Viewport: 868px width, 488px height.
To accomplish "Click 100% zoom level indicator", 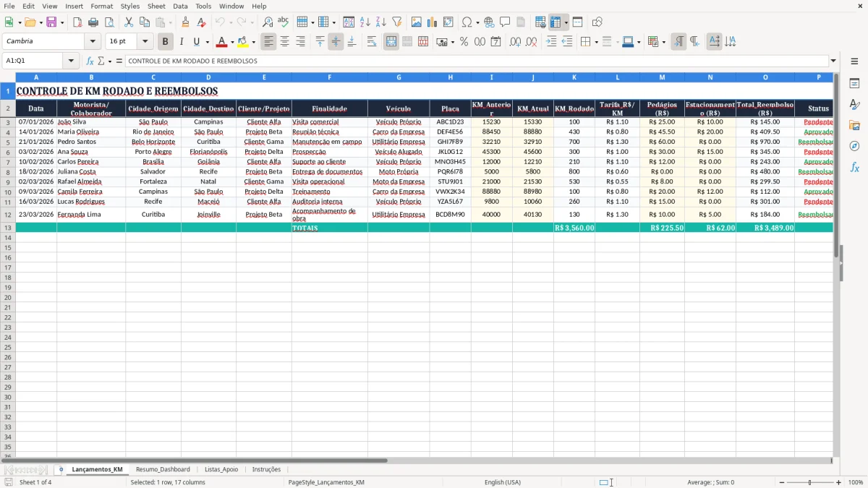I will pyautogui.click(x=856, y=482).
